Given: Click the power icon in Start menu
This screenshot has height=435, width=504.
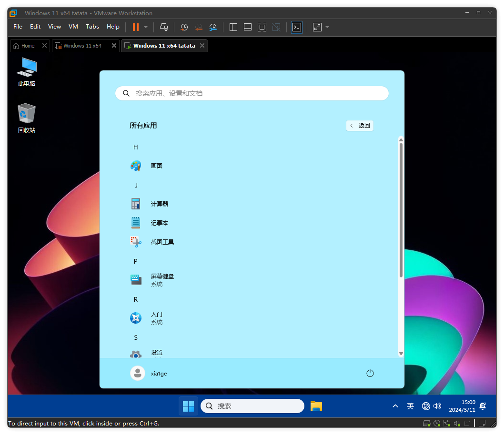Looking at the screenshot, I should (x=370, y=373).
